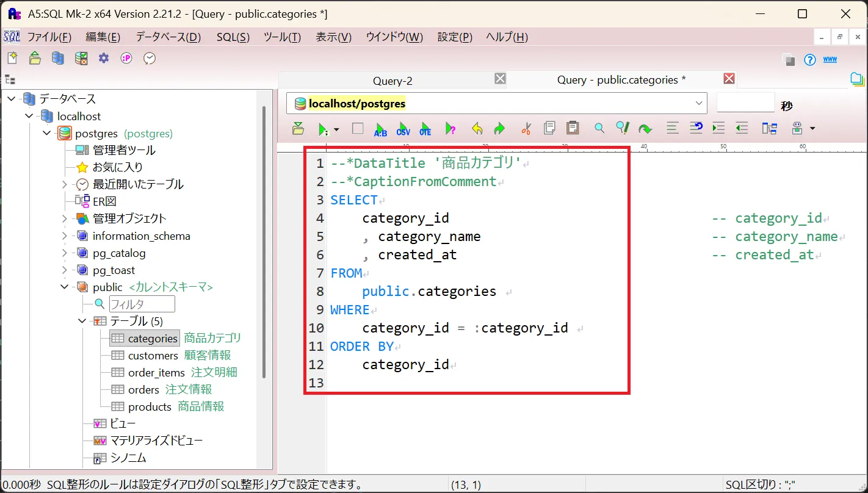Screen dimensions: 868x493
Task: Click the green curved arrow find-next icon
Action: click(645, 129)
